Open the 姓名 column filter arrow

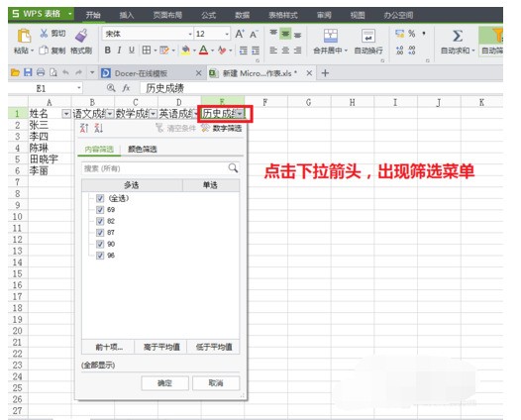(x=66, y=114)
